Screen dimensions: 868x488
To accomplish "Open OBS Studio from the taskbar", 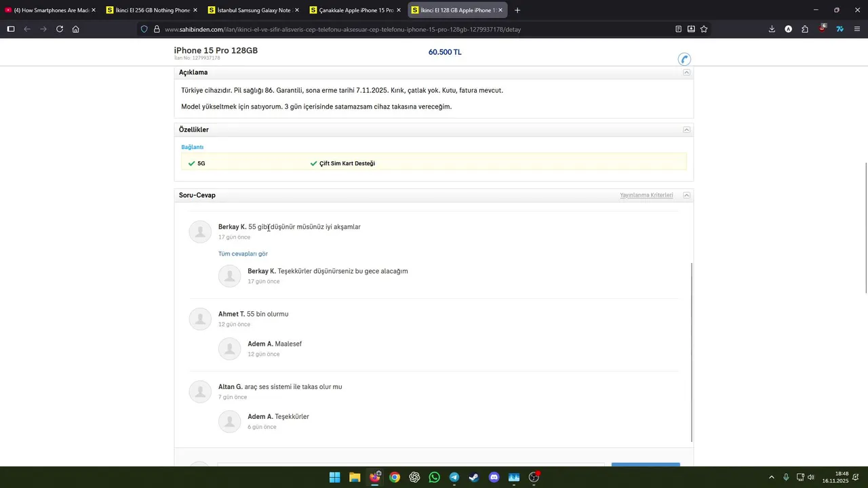I will pos(534,477).
